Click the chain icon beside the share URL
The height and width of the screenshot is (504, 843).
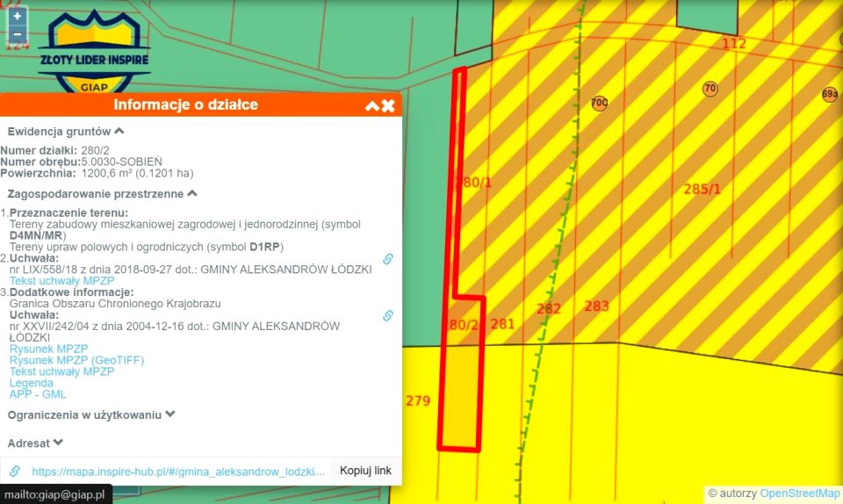[x=15, y=472]
